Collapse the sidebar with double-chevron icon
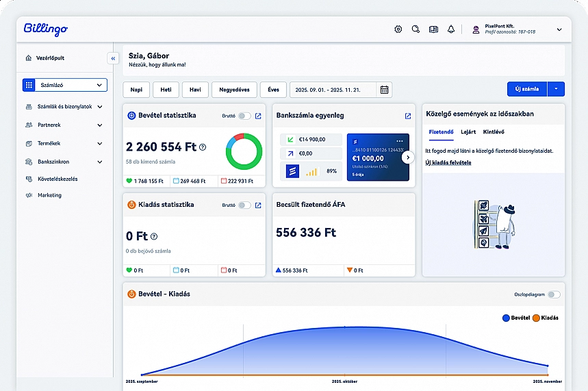Image resolution: width=588 pixels, height=391 pixels. point(113,59)
